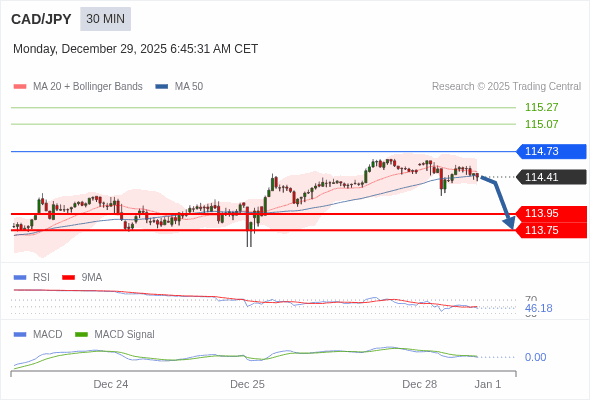The height and width of the screenshot is (400, 590).
Task: Click the 115.07 resistance level label
Action: 541,124
